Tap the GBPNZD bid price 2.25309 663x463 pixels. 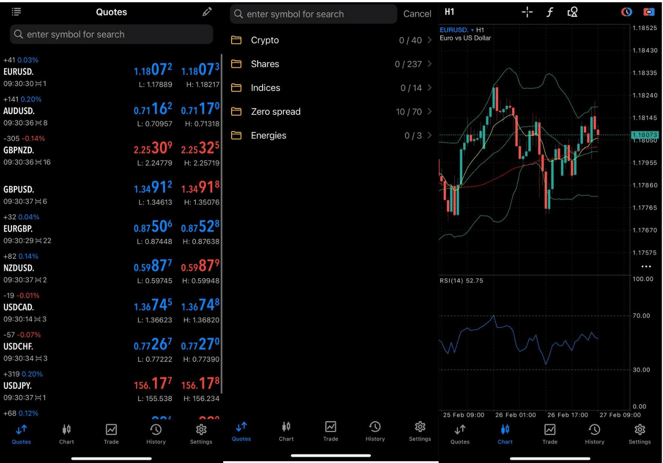153,148
